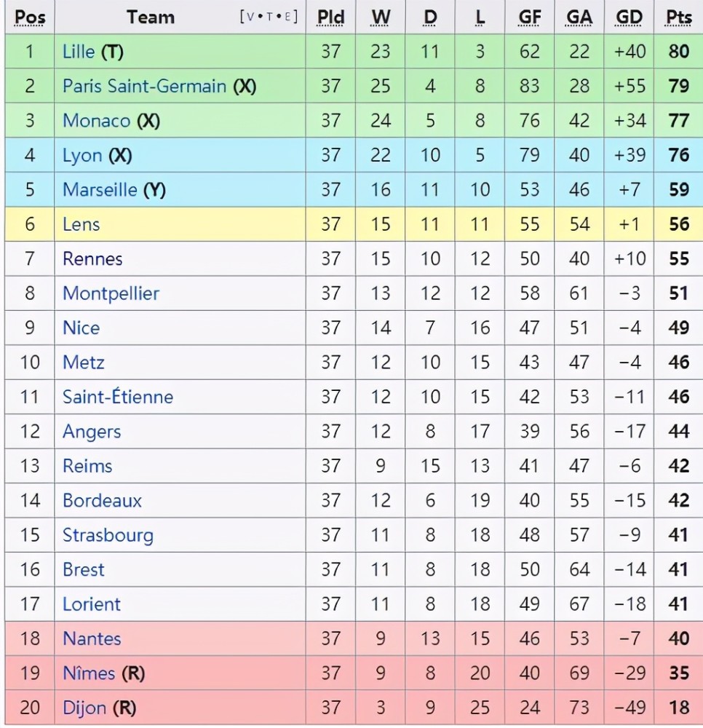Click the T talk-template link
Image resolution: width=703 pixels, height=728 pixels.
coord(269,17)
